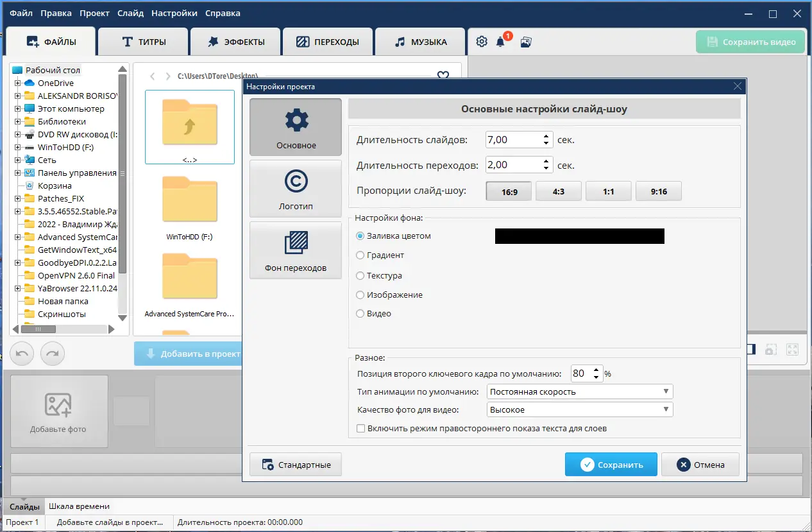The height and width of the screenshot is (532, 812).
Task: Expand Панель управления tree node
Action: click(x=17, y=173)
